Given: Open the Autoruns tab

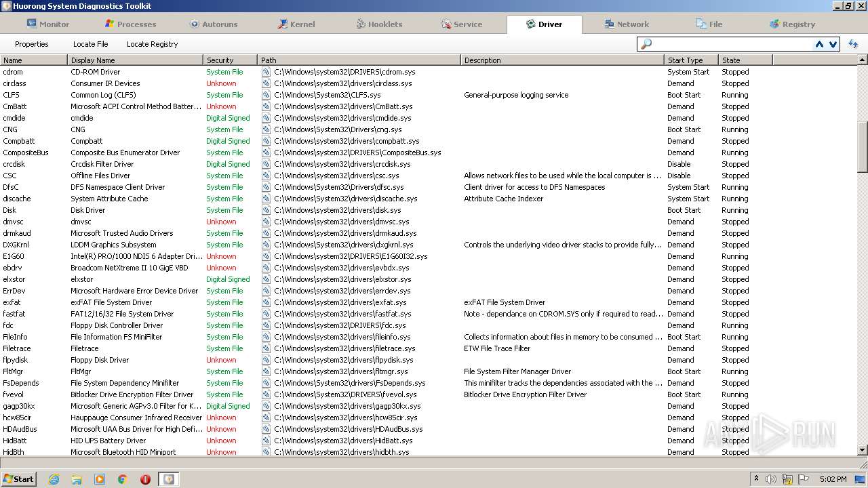Looking at the screenshot, I should [213, 24].
